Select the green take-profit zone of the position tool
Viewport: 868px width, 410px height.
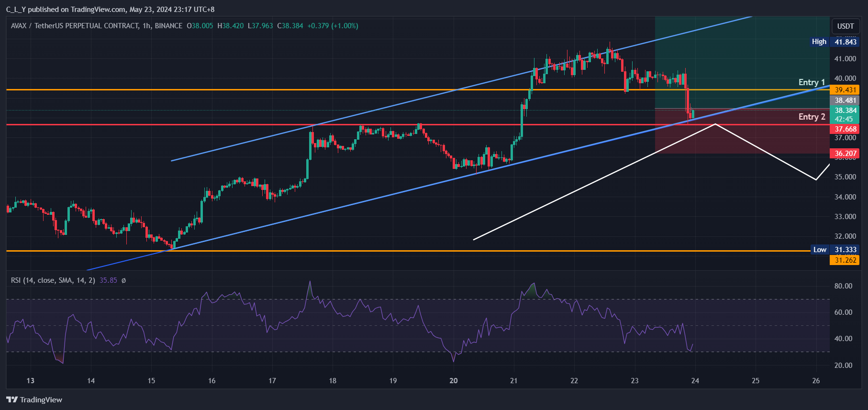coord(742,62)
